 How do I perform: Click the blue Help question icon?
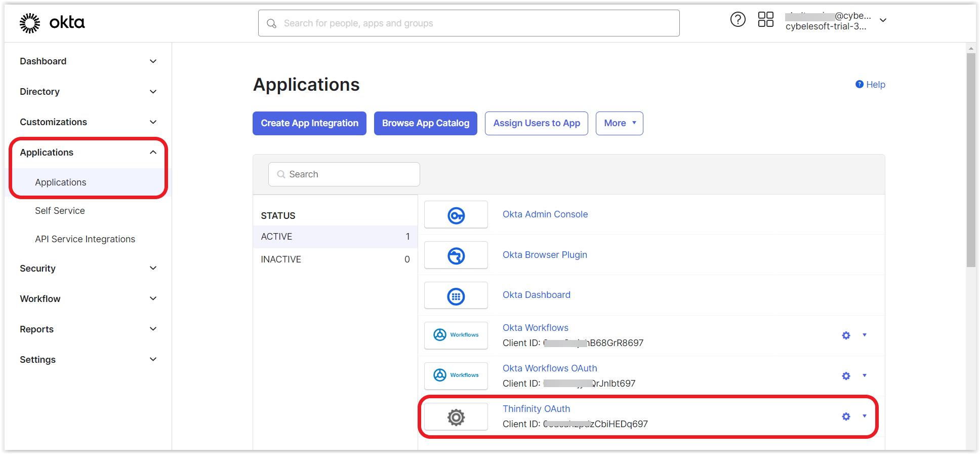860,84
